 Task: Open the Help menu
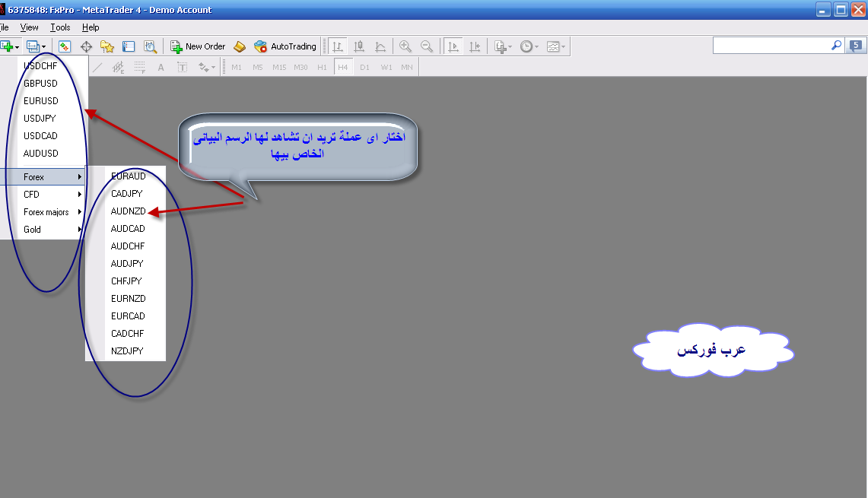(91, 27)
